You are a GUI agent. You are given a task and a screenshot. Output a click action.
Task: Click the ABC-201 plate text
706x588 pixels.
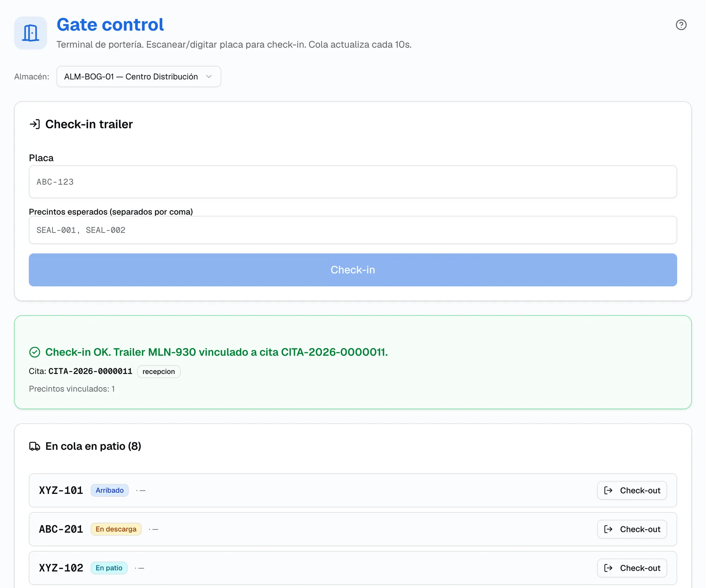click(61, 529)
